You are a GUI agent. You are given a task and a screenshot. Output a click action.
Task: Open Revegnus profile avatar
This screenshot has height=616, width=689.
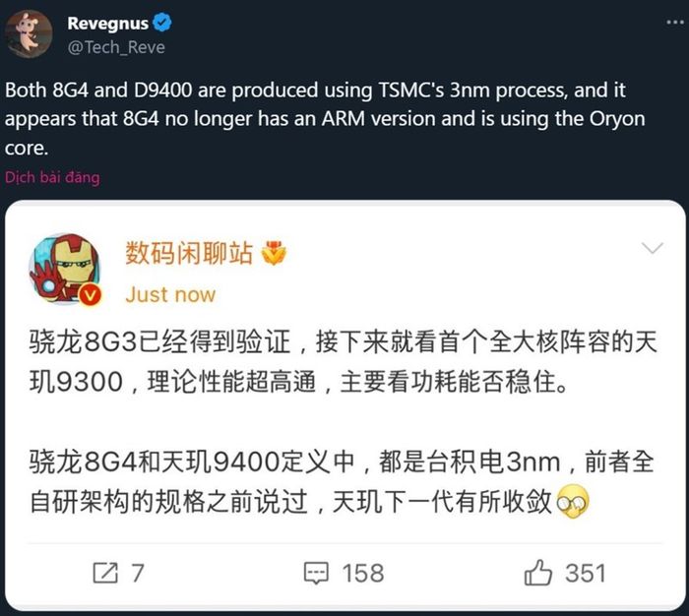[x=29, y=33]
